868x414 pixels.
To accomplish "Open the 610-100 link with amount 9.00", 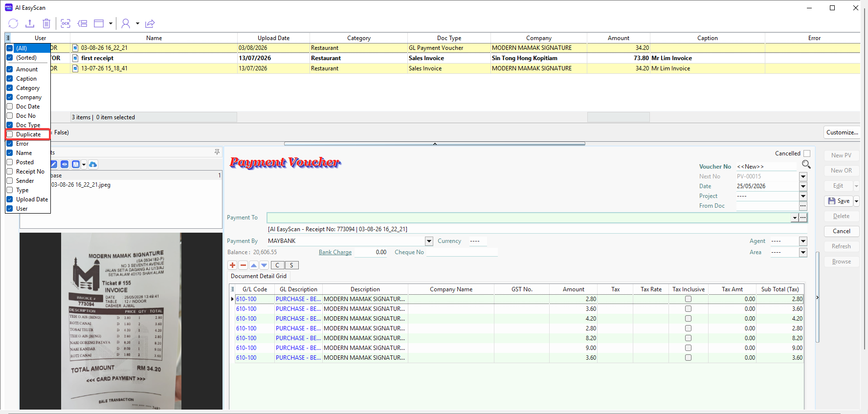I will [246, 348].
